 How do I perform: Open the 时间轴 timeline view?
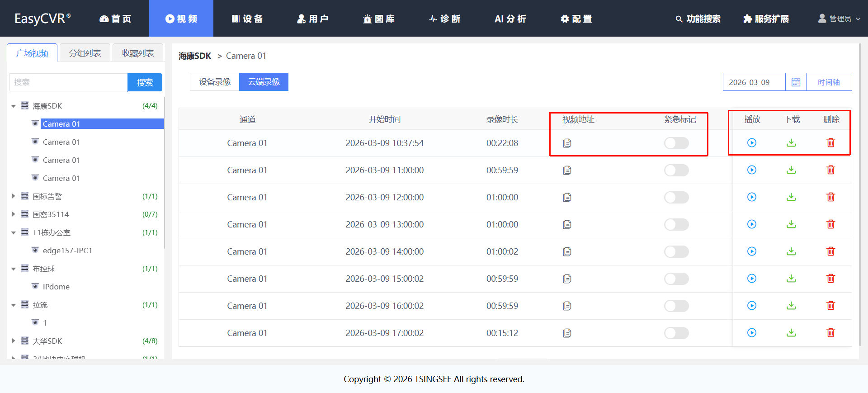pos(828,82)
